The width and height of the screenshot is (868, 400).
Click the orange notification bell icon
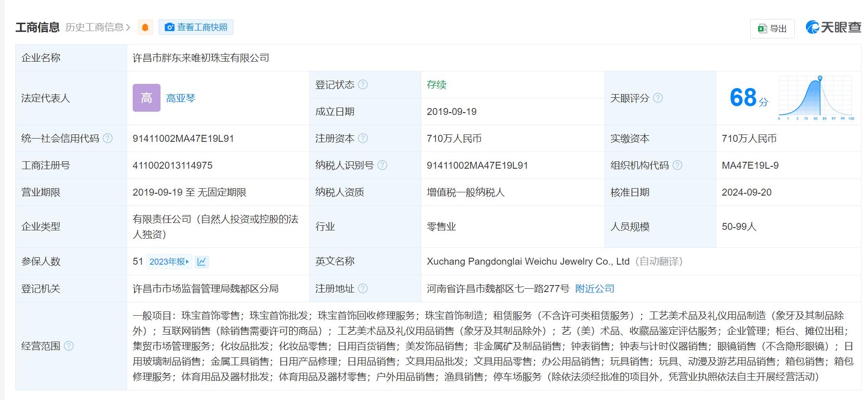pos(145,27)
